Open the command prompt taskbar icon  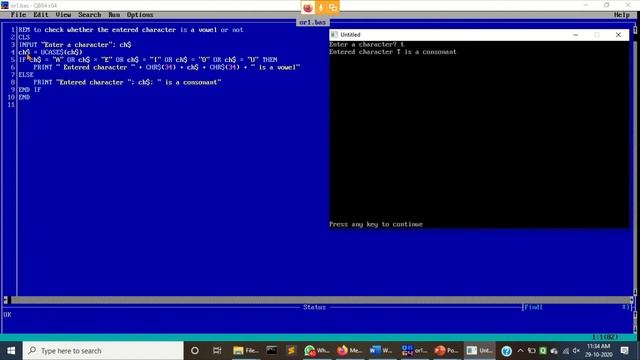pyautogui.click(x=271, y=351)
